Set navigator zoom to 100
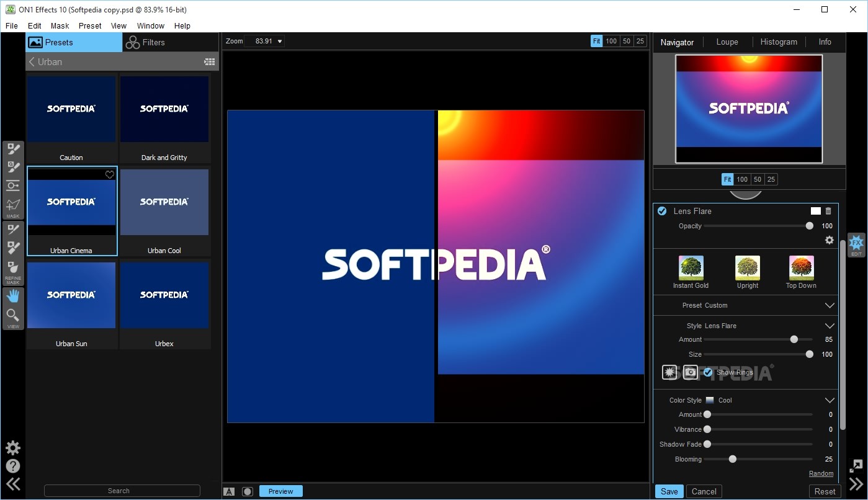 [742, 179]
